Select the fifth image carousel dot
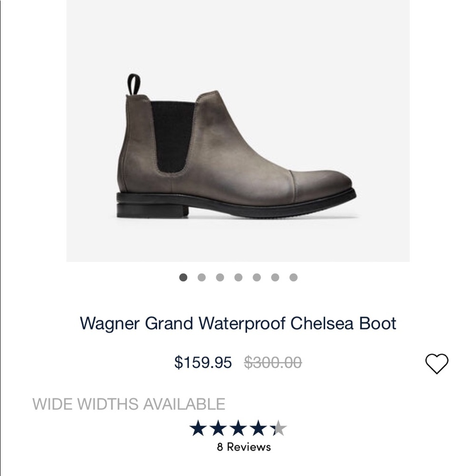This screenshot has height=476, width=476. (257, 276)
